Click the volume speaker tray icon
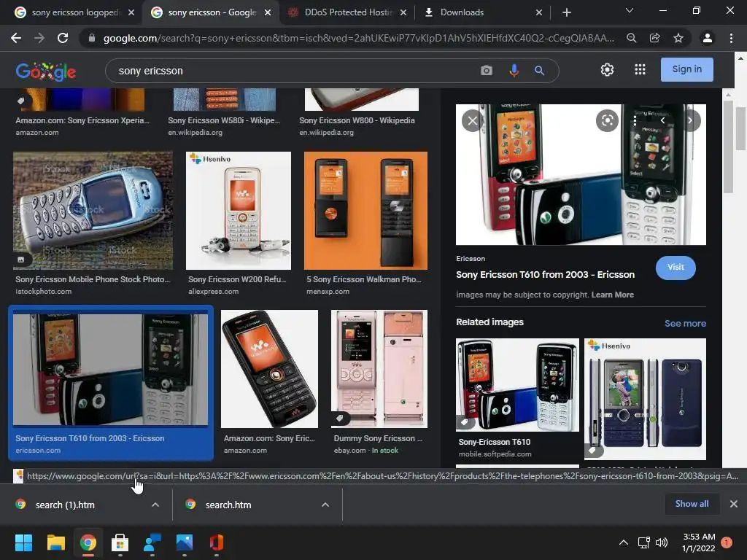Screen dimensions: 747x560 coord(662,542)
